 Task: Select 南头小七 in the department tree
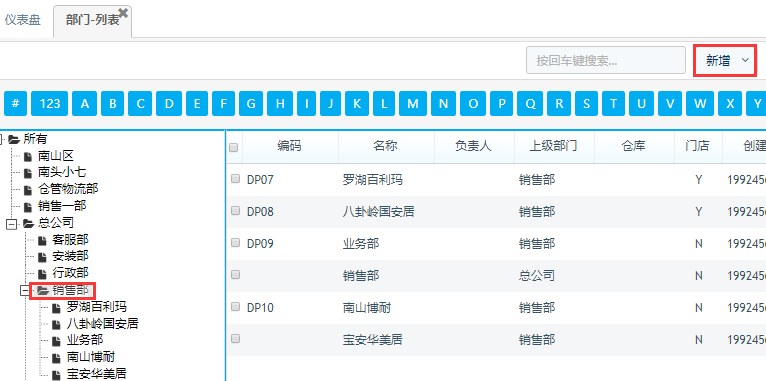62,172
